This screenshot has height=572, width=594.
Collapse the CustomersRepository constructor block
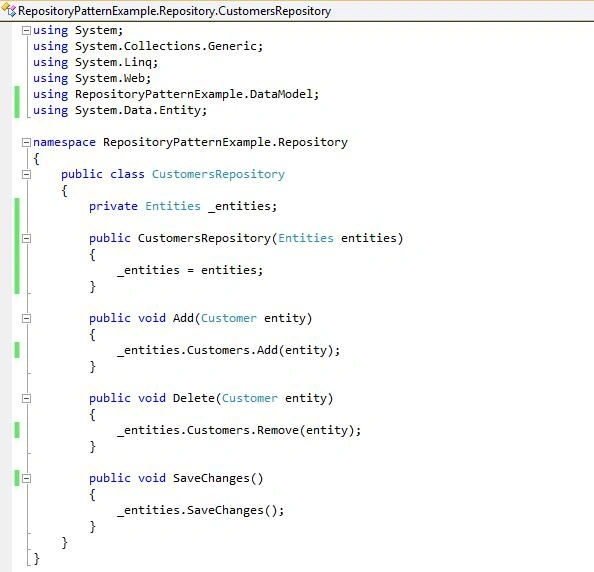26,239
